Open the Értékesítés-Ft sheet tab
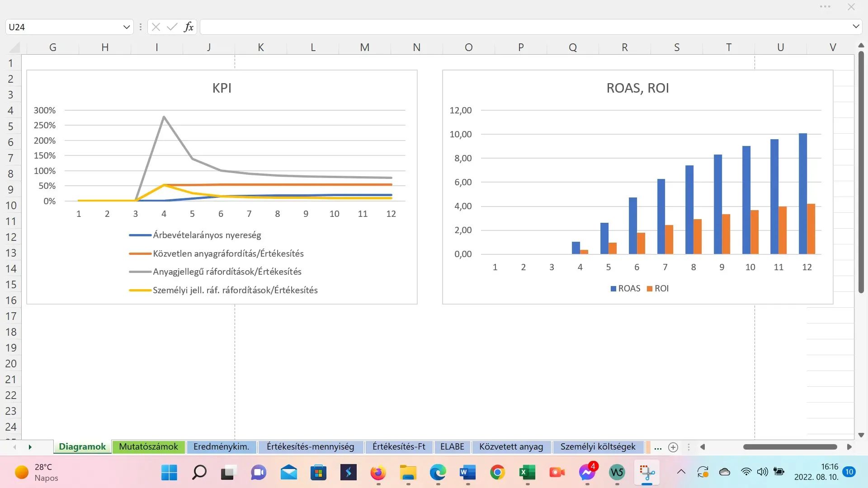 [x=399, y=447]
